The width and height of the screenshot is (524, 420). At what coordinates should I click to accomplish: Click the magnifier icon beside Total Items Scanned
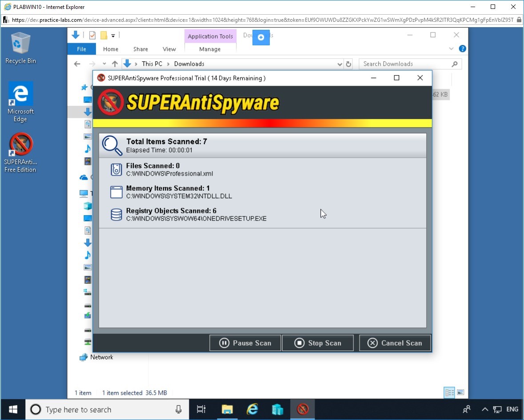coord(112,145)
